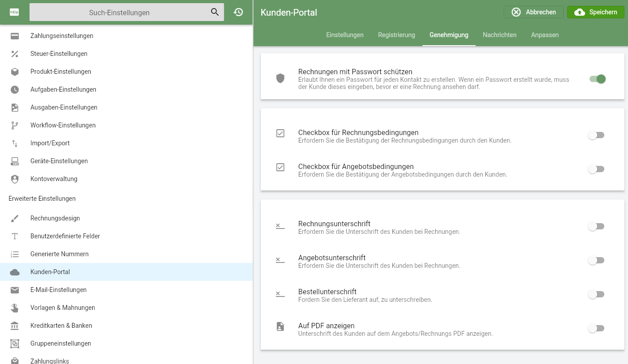Enable the Rechnungsunterschrift toggle
This screenshot has width=628, height=364.
pos(596,226)
